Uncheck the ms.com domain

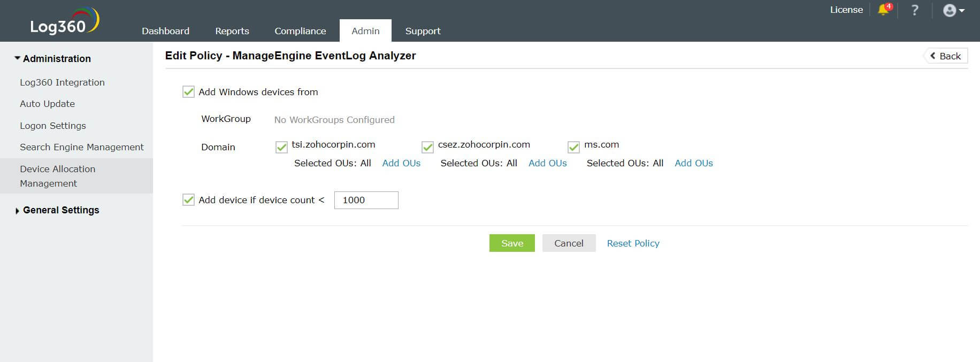pyautogui.click(x=574, y=147)
